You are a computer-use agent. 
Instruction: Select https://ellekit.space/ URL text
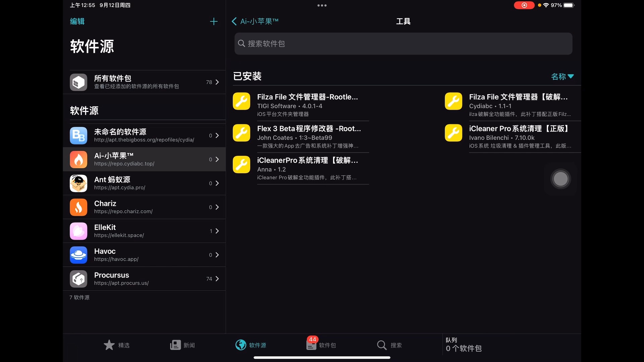(119, 235)
